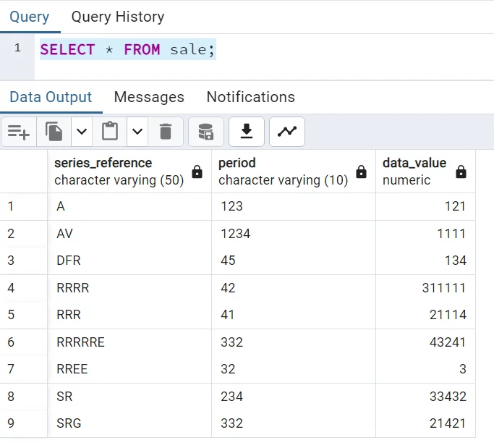Click the cell containing RRRRRE

click(80, 342)
